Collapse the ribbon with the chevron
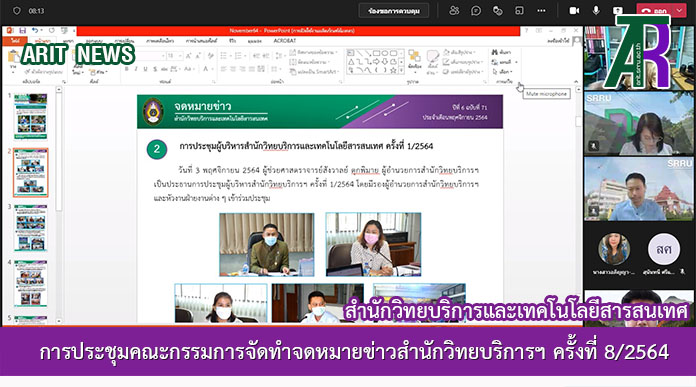696x387 pixels. click(576, 82)
